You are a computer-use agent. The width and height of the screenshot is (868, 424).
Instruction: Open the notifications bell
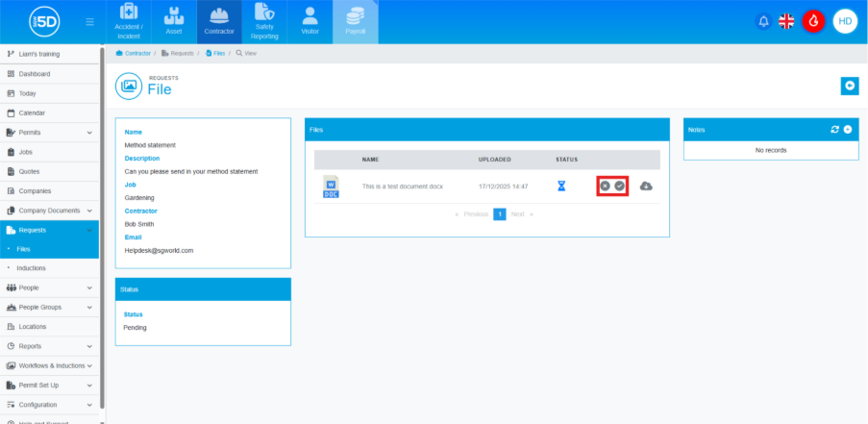pyautogui.click(x=764, y=21)
